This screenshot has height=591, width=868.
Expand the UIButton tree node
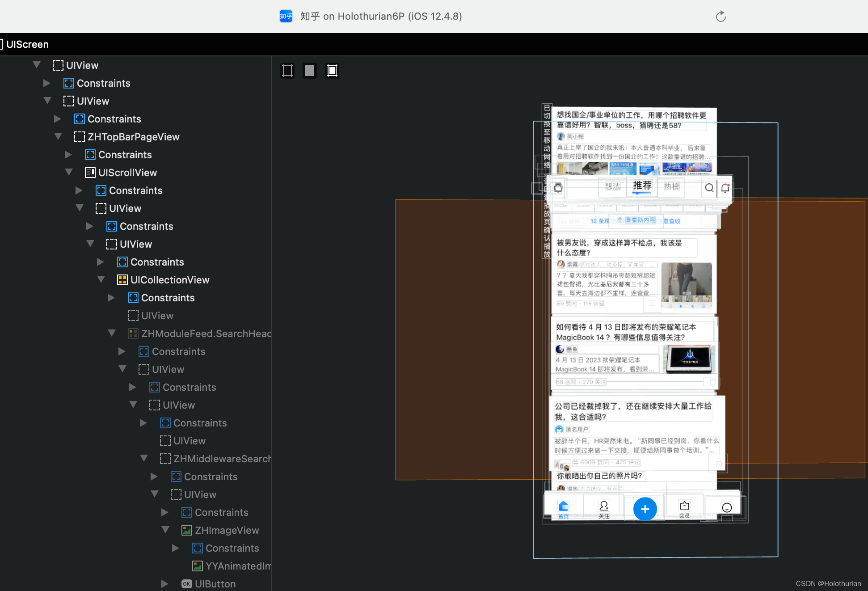[x=164, y=584]
